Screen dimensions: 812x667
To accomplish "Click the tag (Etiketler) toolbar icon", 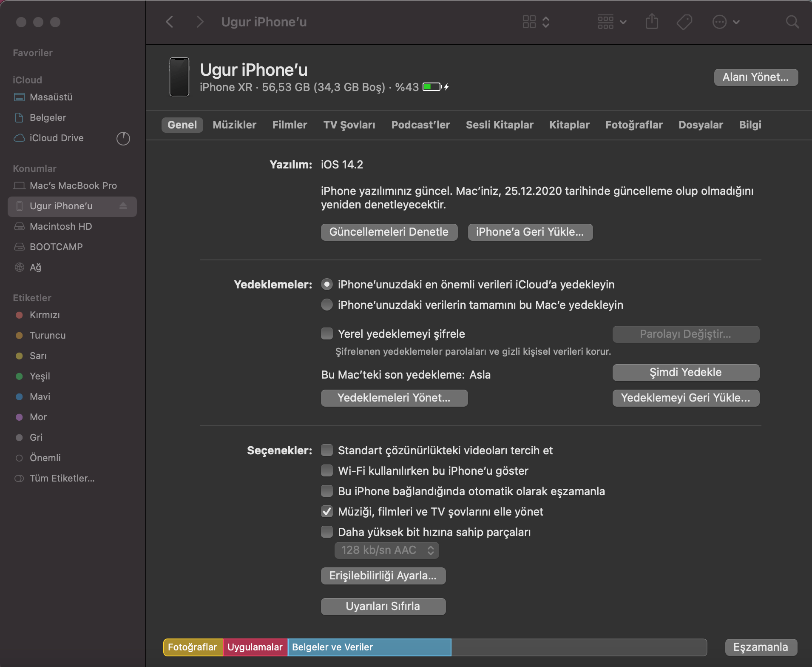I will [x=684, y=22].
